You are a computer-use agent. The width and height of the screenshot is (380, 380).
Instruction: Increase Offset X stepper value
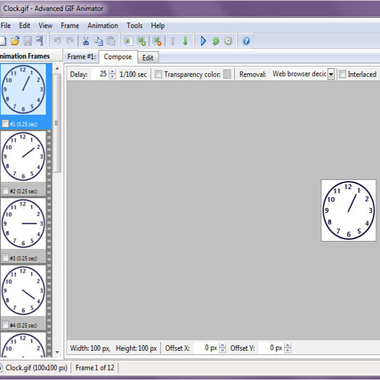click(223, 345)
